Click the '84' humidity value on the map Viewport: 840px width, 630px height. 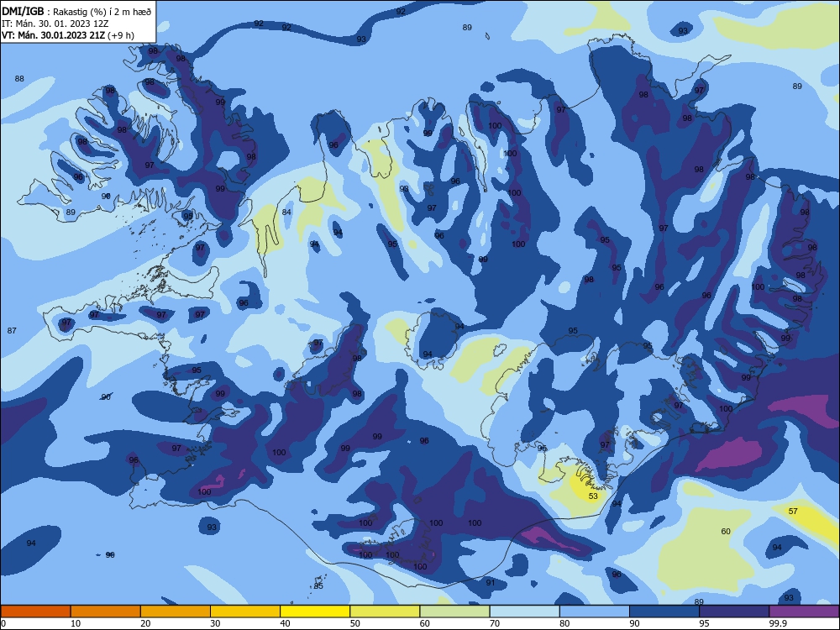click(286, 213)
